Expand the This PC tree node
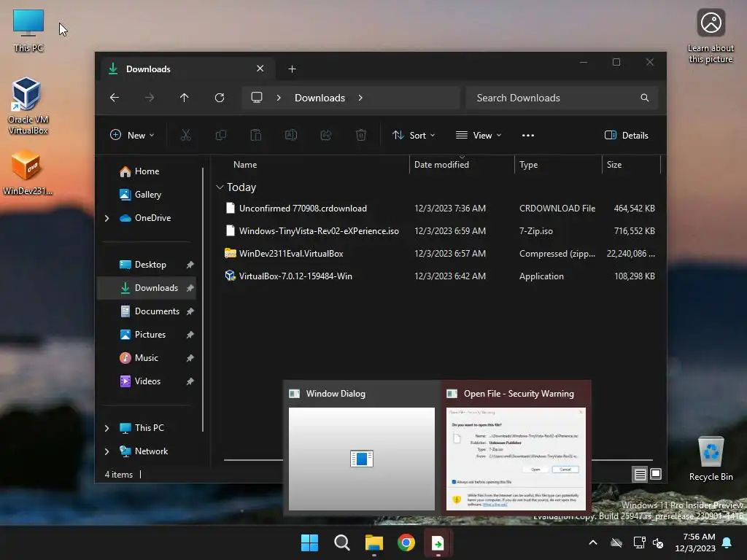Screen dimensions: 747x560 tap(107, 428)
